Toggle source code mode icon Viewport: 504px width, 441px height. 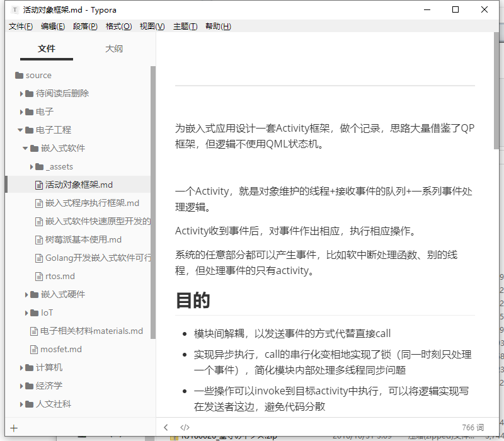(185, 427)
